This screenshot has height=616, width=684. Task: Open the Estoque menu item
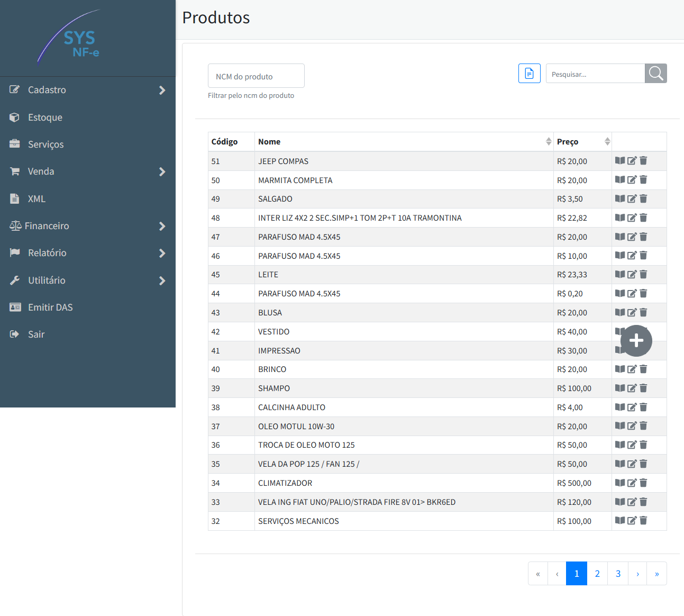pyautogui.click(x=88, y=117)
